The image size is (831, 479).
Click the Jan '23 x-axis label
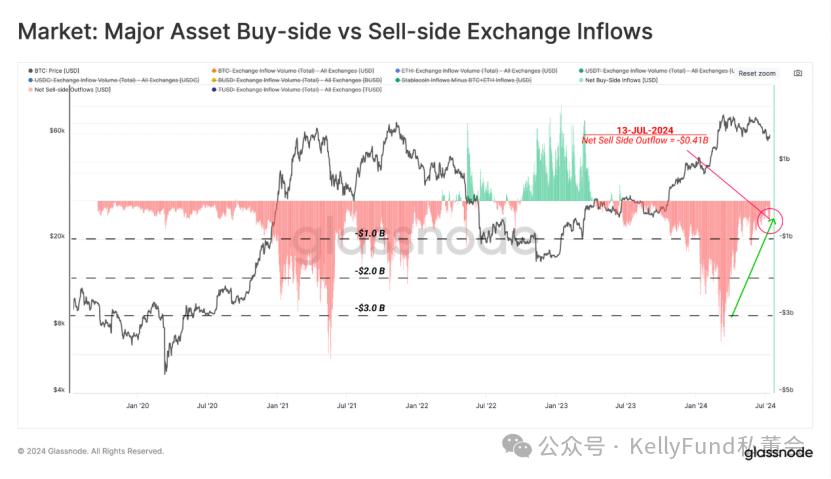click(x=556, y=405)
